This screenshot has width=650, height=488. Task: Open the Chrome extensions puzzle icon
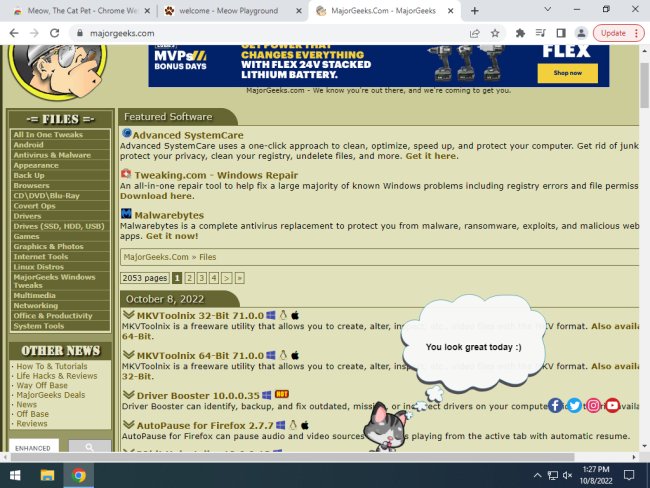[x=520, y=33]
